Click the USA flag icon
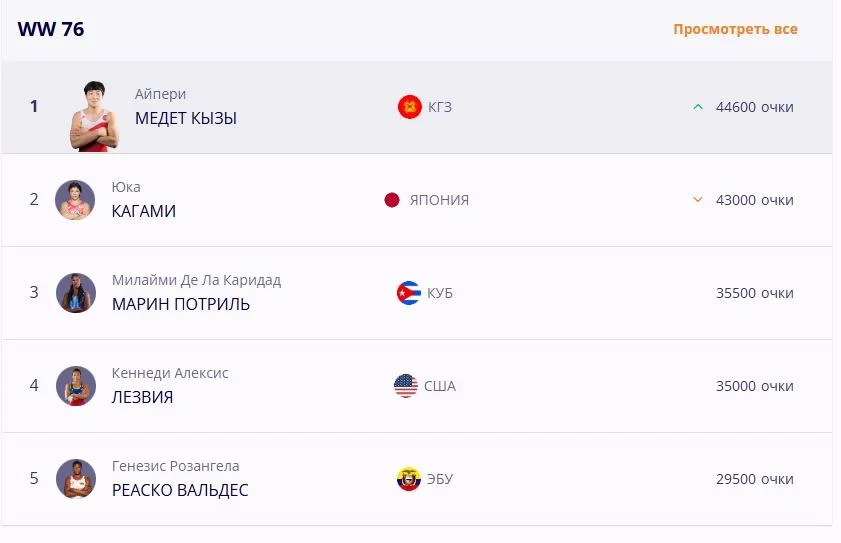841x543 pixels. click(405, 386)
